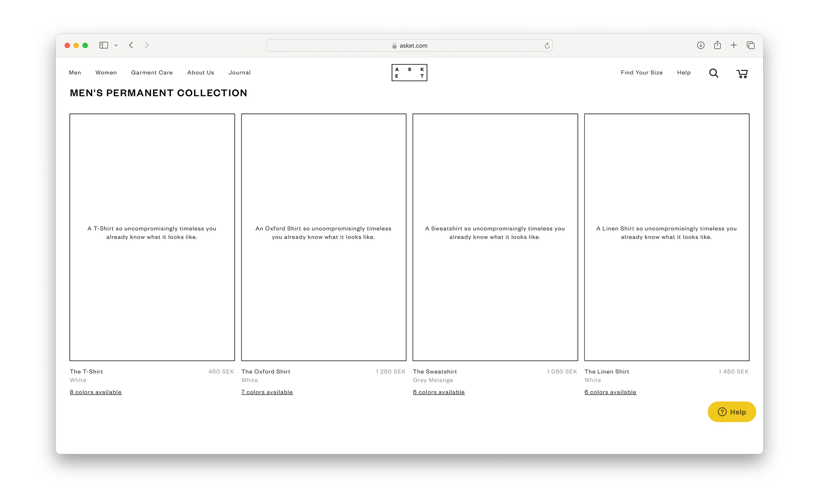This screenshot has height=504, width=819.
Task: Open the shopping cart icon
Action: pos(742,74)
